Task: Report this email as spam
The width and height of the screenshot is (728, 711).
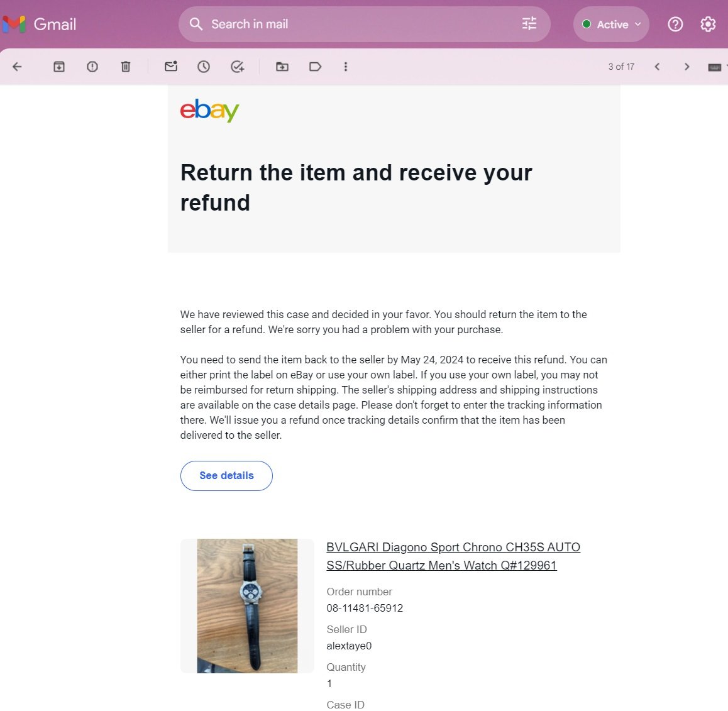Action: [x=92, y=67]
